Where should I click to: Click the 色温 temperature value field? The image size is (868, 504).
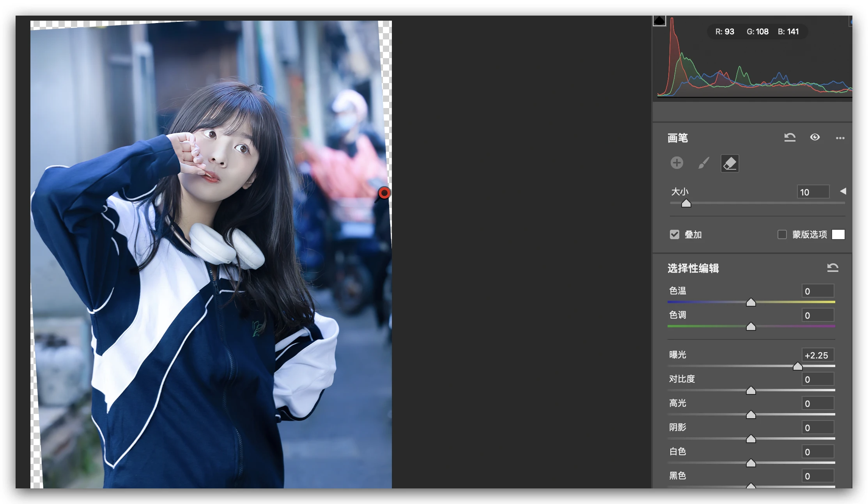818,291
